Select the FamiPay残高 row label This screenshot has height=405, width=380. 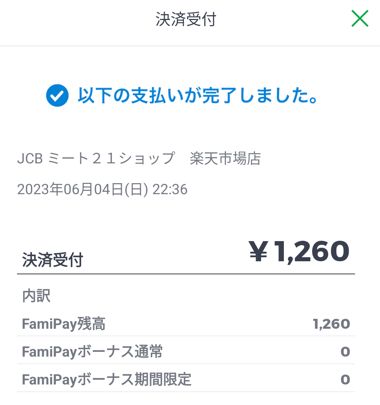pyautogui.click(x=64, y=324)
